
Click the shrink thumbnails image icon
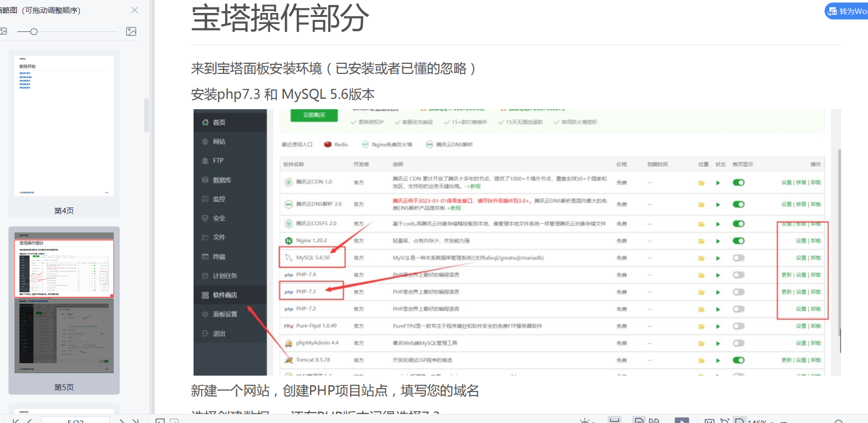[3, 31]
